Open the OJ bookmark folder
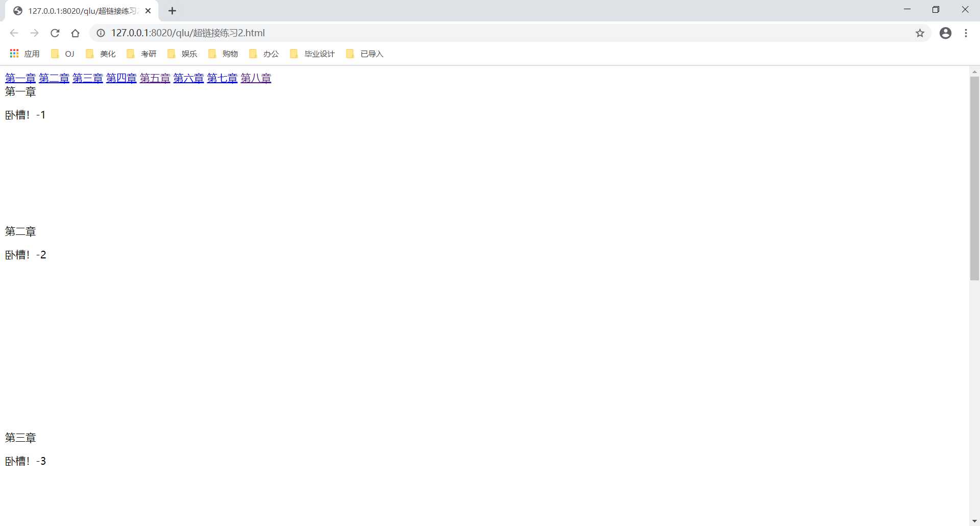This screenshot has width=980, height=526. 63,54
